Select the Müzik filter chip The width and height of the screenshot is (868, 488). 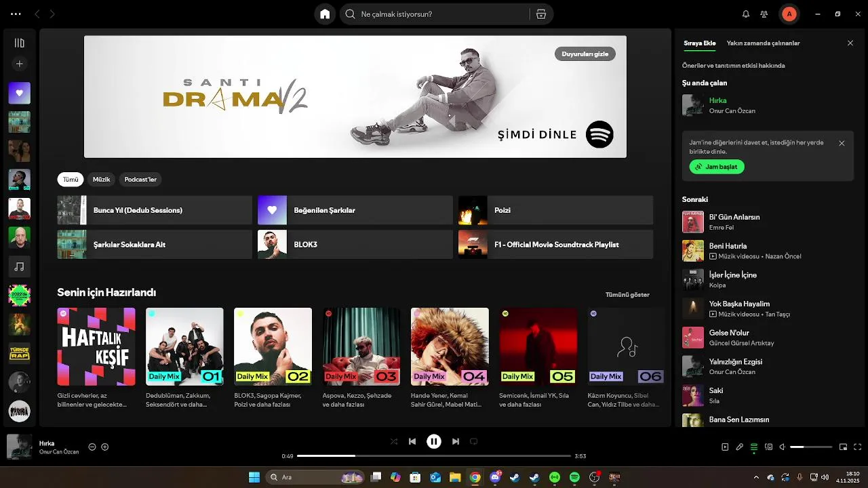(102, 180)
